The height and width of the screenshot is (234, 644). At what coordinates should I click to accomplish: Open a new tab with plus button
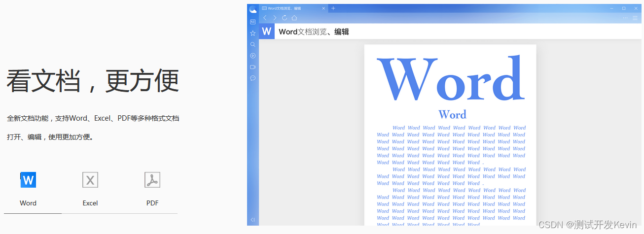(333, 8)
